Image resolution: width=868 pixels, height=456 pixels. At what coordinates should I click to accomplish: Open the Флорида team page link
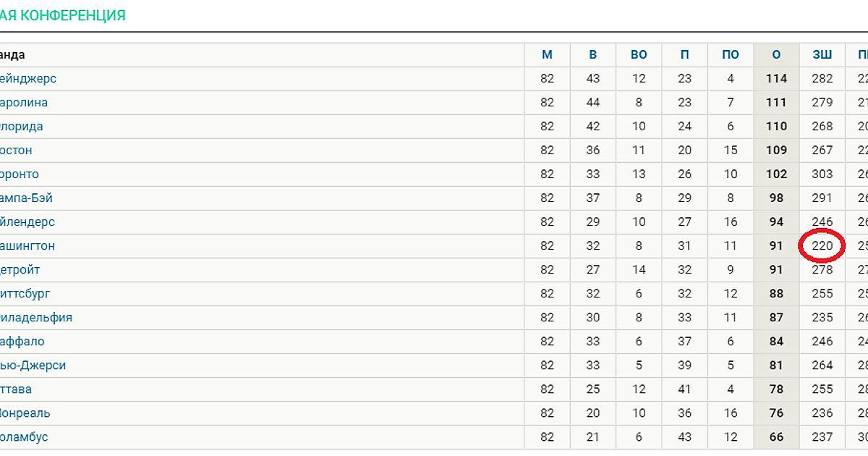(x=22, y=126)
